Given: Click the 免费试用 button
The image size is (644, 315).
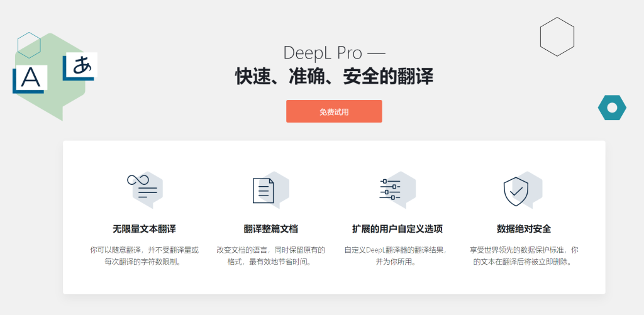Looking at the screenshot, I should coord(334,111).
